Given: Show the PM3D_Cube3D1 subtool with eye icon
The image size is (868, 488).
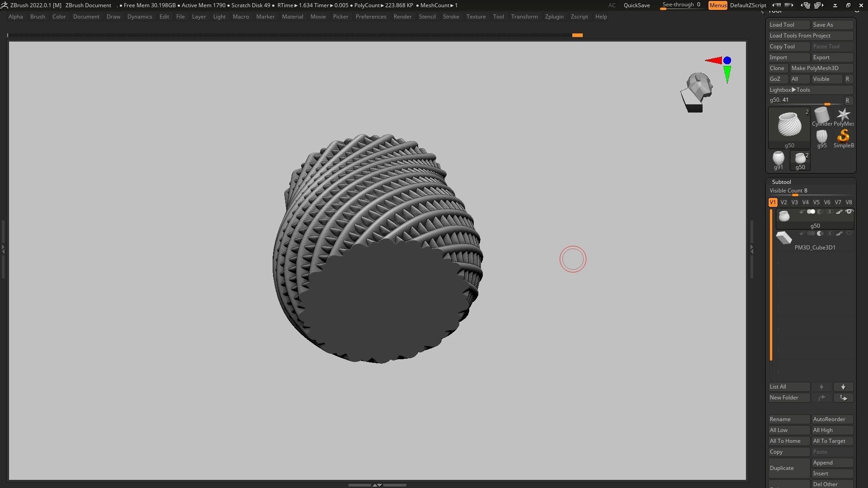Looking at the screenshot, I should coord(849,234).
